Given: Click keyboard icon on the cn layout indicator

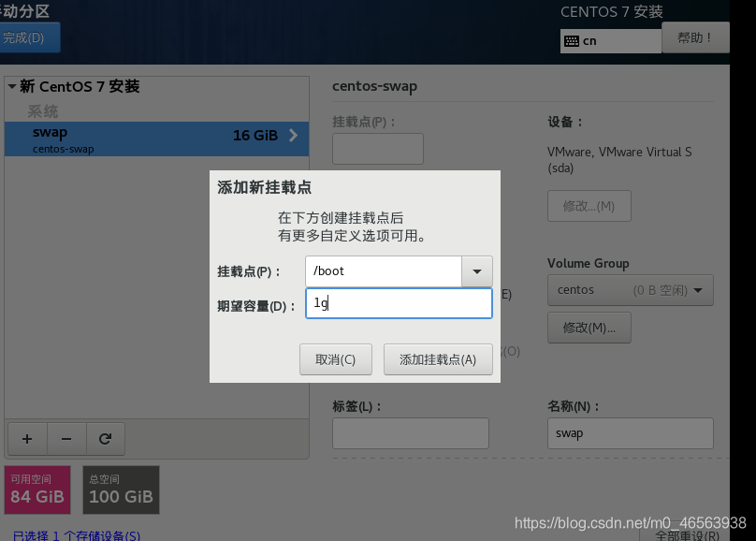Looking at the screenshot, I should [x=575, y=41].
